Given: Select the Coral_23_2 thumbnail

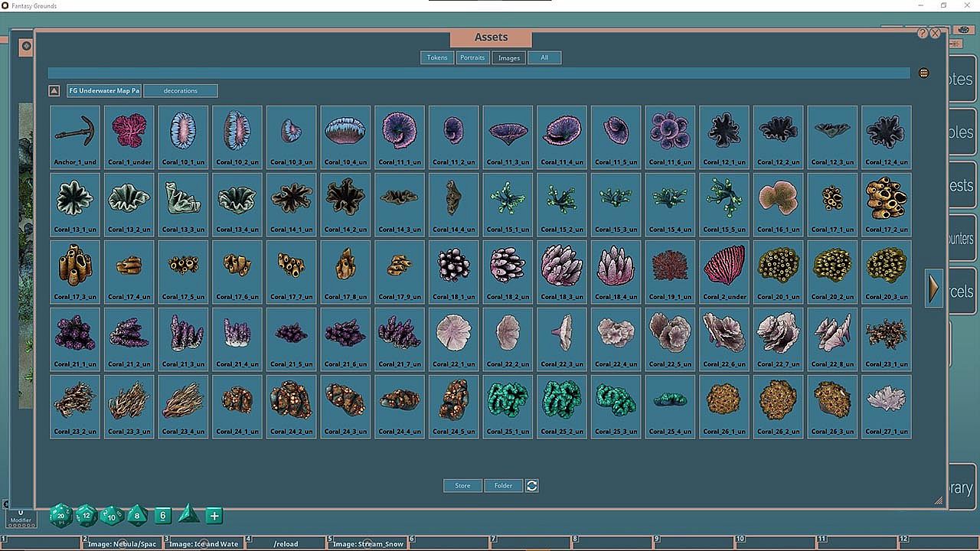Looking at the screenshot, I should point(75,406).
